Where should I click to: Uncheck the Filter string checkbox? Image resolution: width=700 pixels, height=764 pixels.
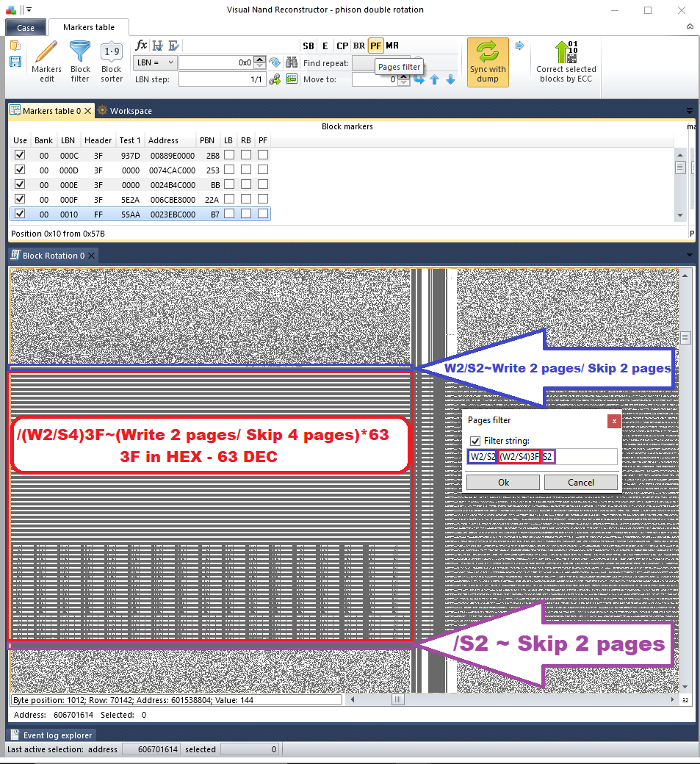coord(475,441)
